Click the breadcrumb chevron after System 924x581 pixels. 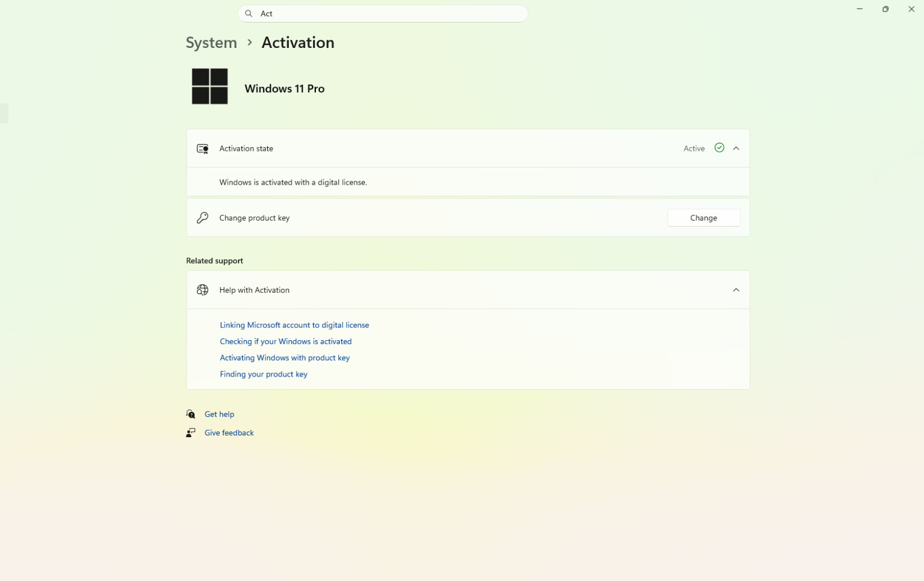tap(249, 42)
